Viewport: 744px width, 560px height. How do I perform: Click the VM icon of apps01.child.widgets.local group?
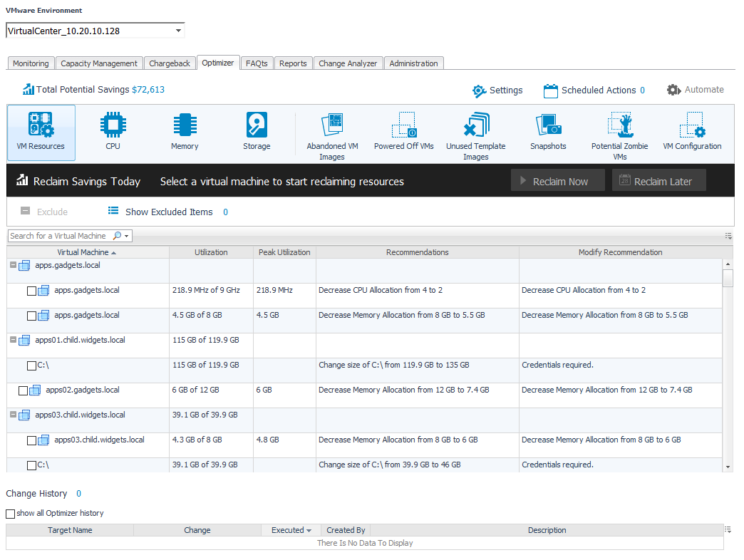24,341
